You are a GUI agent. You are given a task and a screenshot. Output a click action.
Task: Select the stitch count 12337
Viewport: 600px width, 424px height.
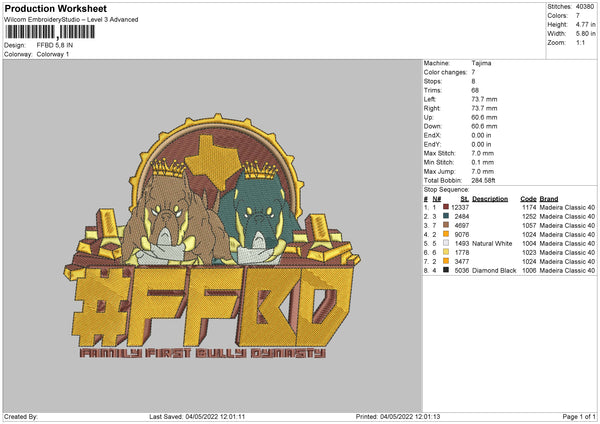pos(460,207)
